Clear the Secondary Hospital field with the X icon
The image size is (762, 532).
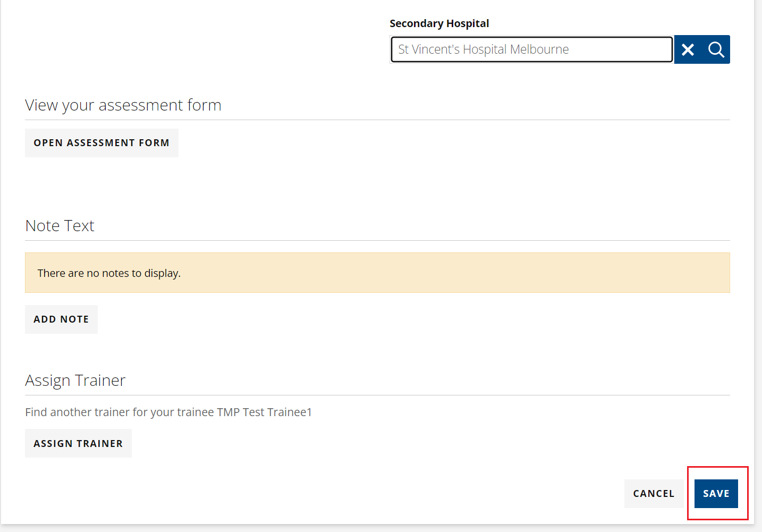click(x=688, y=49)
